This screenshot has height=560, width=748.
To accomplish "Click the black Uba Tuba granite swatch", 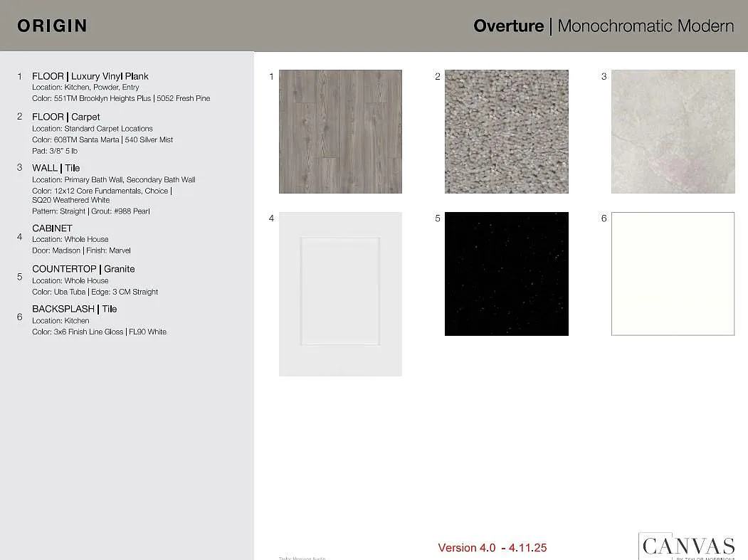I will (x=506, y=274).
